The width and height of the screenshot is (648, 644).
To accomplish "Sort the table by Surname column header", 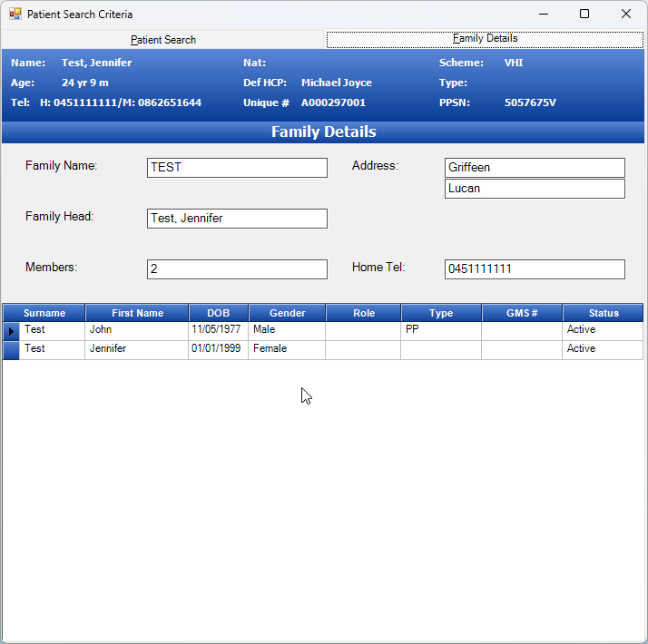I will [x=44, y=313].
